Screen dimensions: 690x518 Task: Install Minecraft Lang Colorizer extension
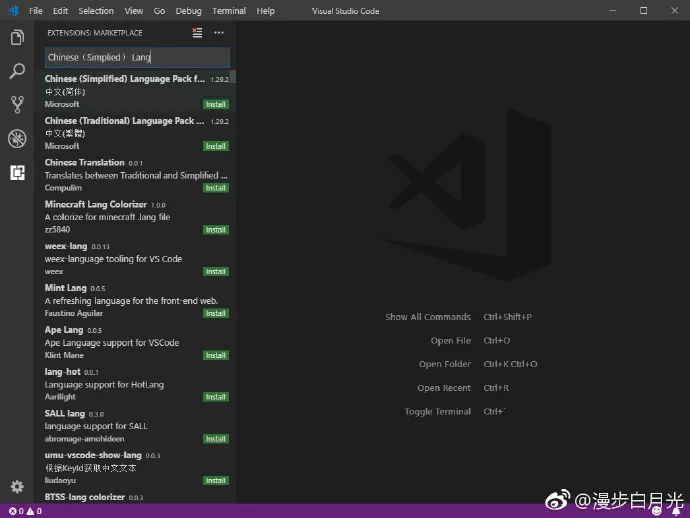(x=216, y=230)
